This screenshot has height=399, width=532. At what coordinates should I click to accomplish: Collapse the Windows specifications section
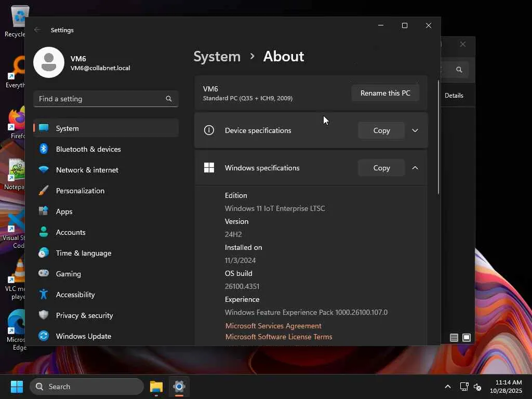(415, 168)
